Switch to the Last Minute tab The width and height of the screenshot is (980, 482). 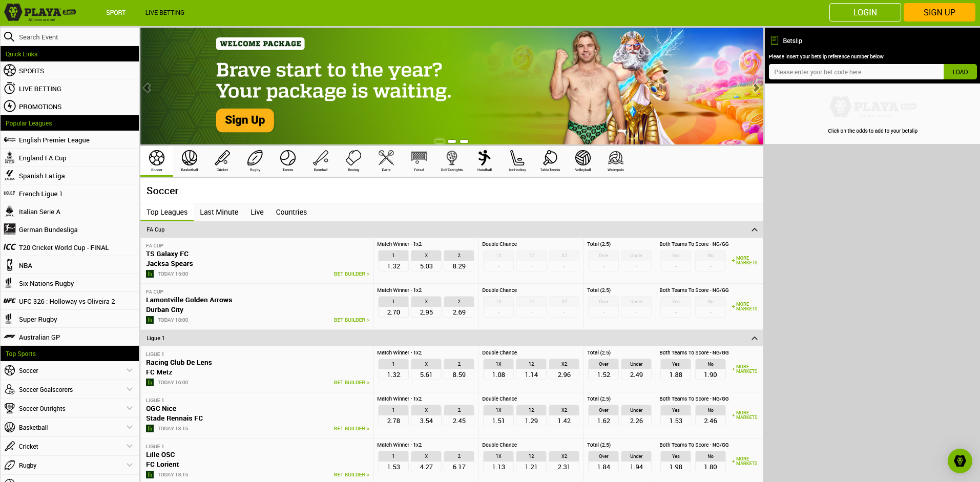click(219, 212)
